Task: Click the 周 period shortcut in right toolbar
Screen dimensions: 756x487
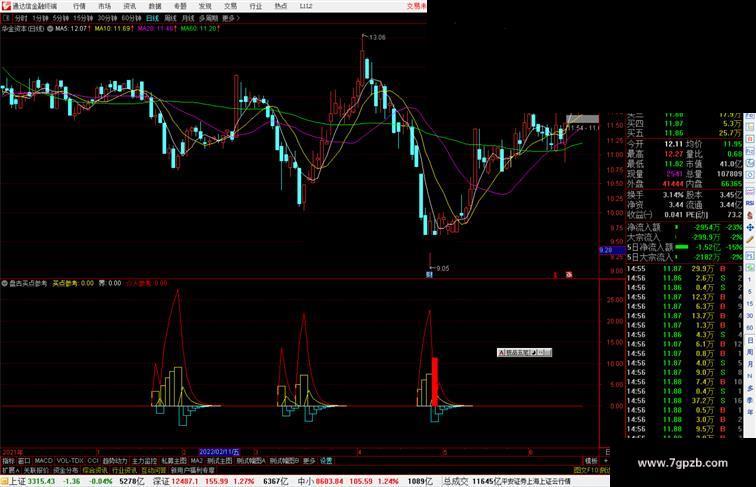Action: click(750, 352)
